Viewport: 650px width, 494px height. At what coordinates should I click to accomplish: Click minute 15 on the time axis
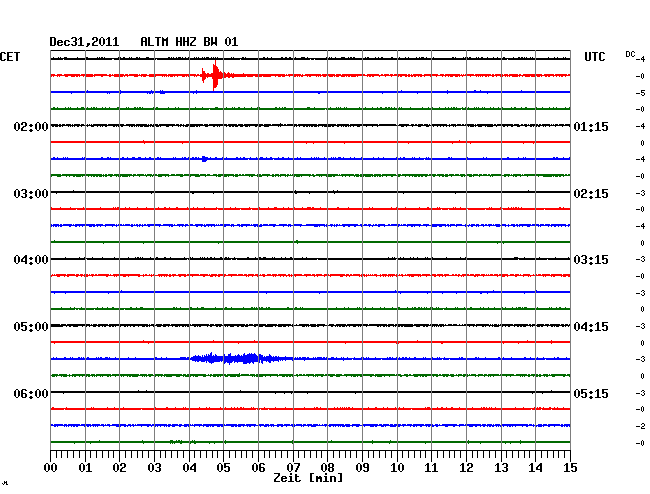[x=570, y=467]
